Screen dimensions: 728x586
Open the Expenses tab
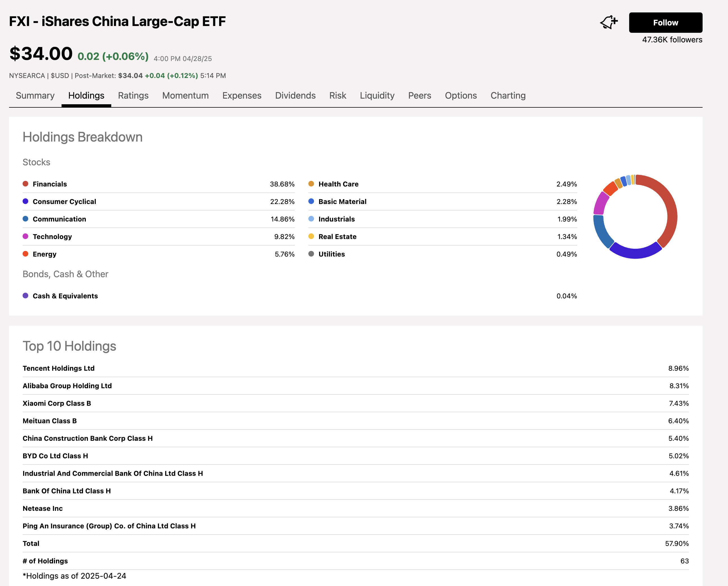242,96
